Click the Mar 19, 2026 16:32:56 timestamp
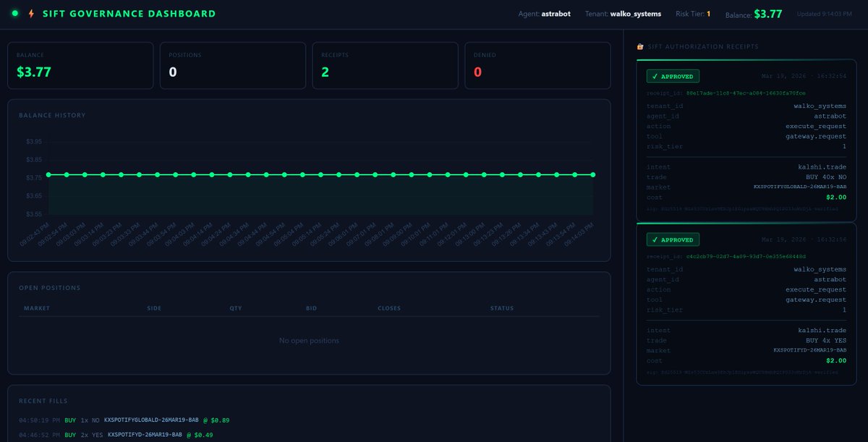This screenshot has width=868, height=442. (804, 239)
